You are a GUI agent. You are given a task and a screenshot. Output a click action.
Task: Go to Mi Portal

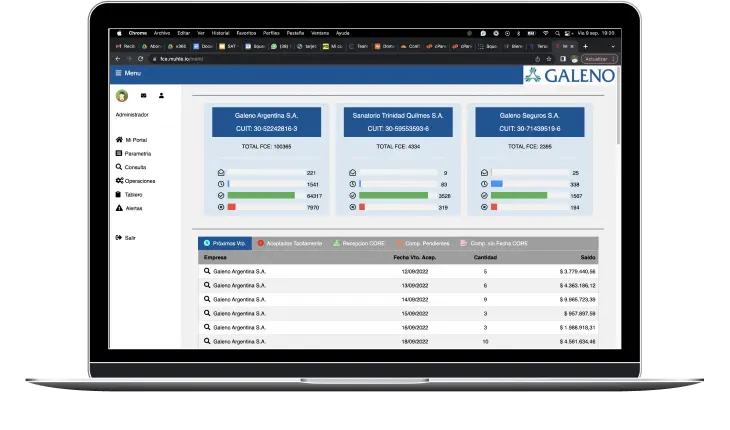point(131,140)
